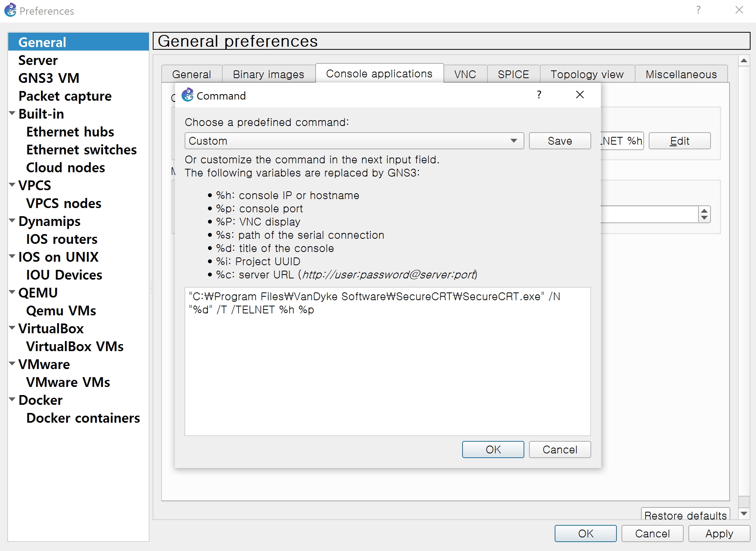
Task: Confirm the Command dialog with OK
Action: point(493,450)
